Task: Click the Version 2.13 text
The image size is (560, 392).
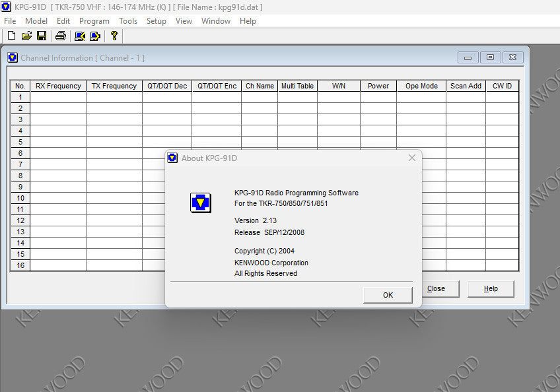Action: tap(256, 220)
